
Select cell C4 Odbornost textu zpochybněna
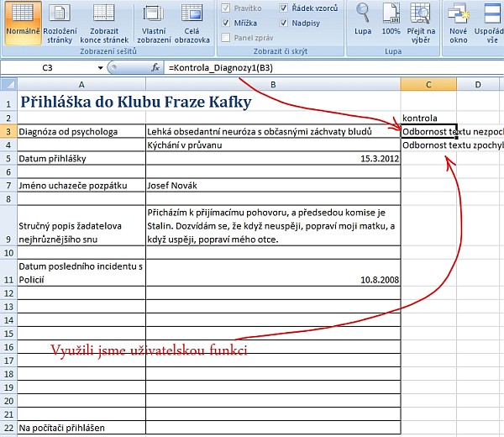(x=428, y=145)
